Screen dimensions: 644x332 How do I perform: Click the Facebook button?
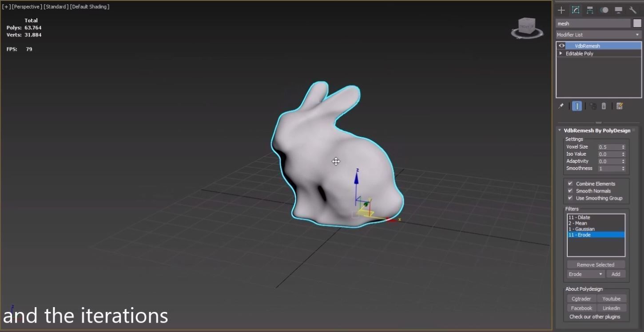point(581,308)
